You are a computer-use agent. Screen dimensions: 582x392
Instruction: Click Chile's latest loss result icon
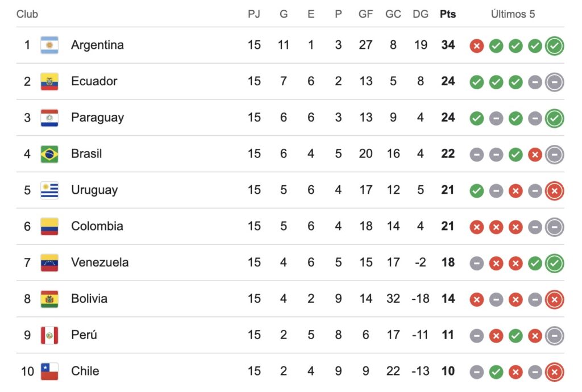point(554,373)
